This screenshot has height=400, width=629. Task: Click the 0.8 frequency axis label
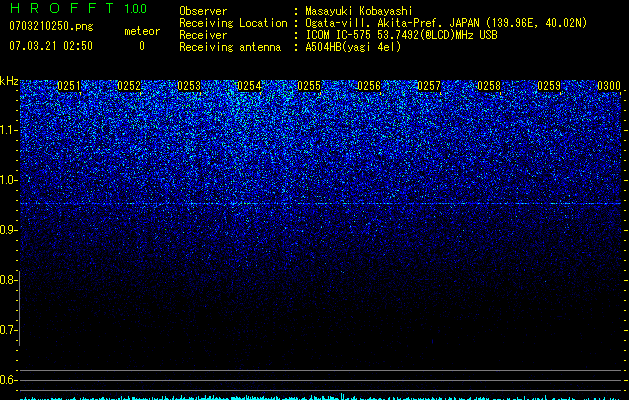[x=9, y=280]
